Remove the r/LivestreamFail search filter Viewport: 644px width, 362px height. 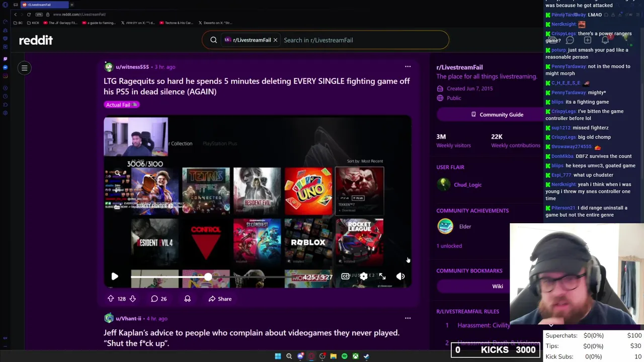[x=275, y=40]
